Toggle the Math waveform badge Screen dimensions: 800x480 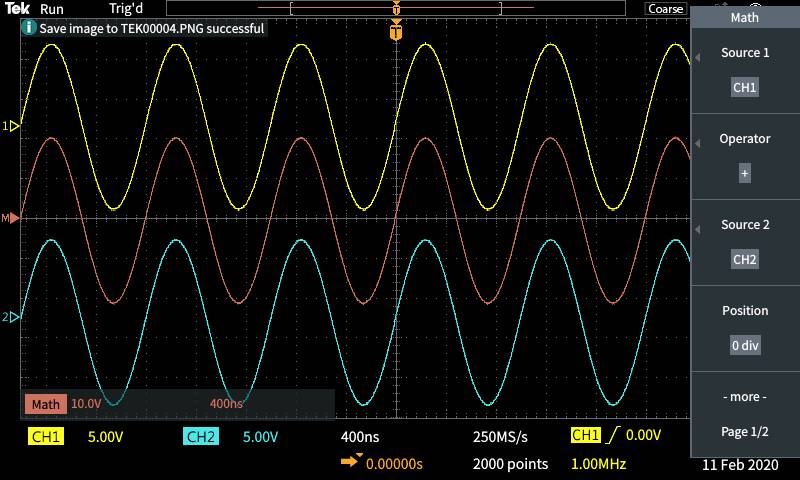point(46,404)
